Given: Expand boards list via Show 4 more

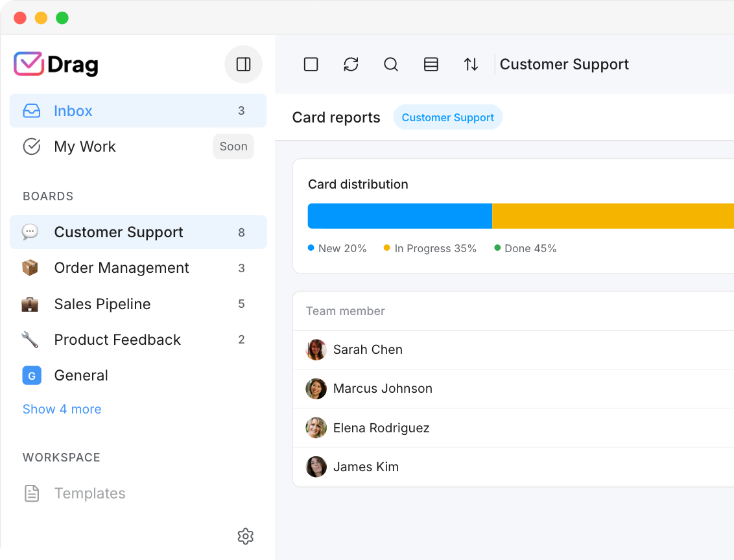Looking at the screenshot, I should 62,409.
